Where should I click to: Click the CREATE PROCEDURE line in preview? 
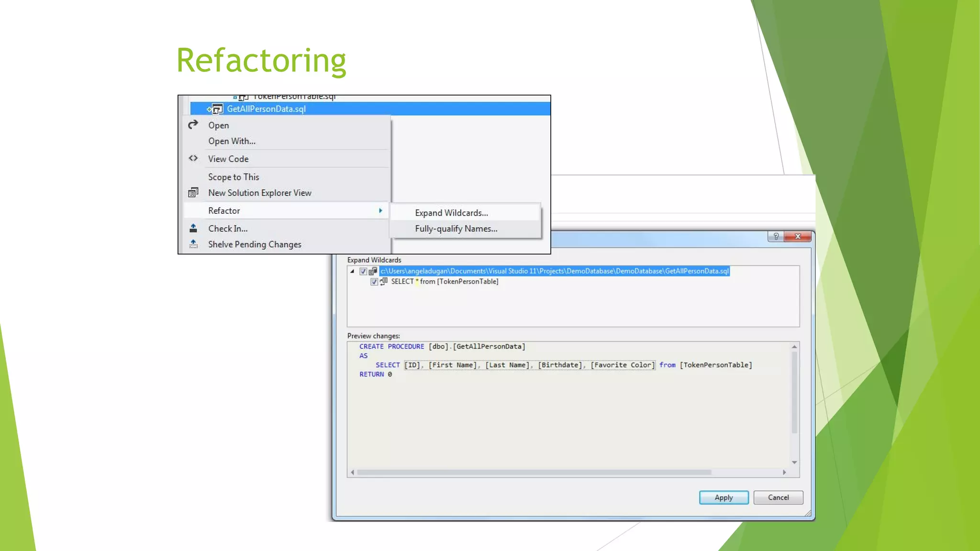pos(442,346)
